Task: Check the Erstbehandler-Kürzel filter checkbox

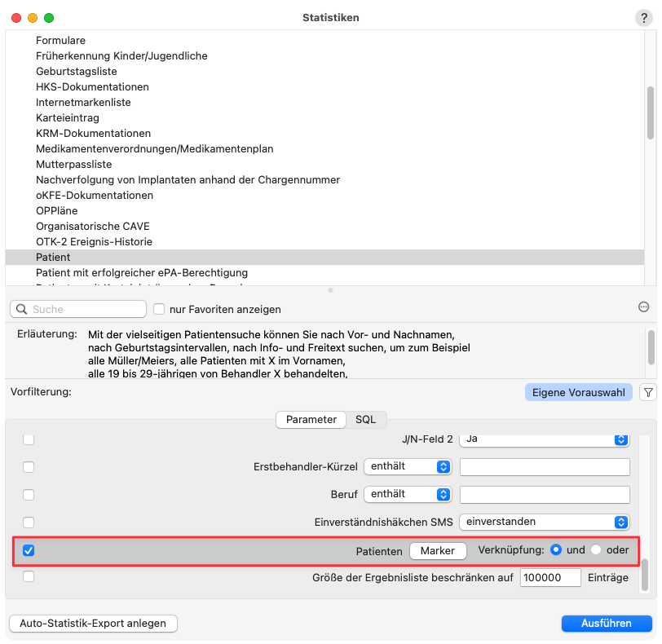Action: click(x=29, y=466)
